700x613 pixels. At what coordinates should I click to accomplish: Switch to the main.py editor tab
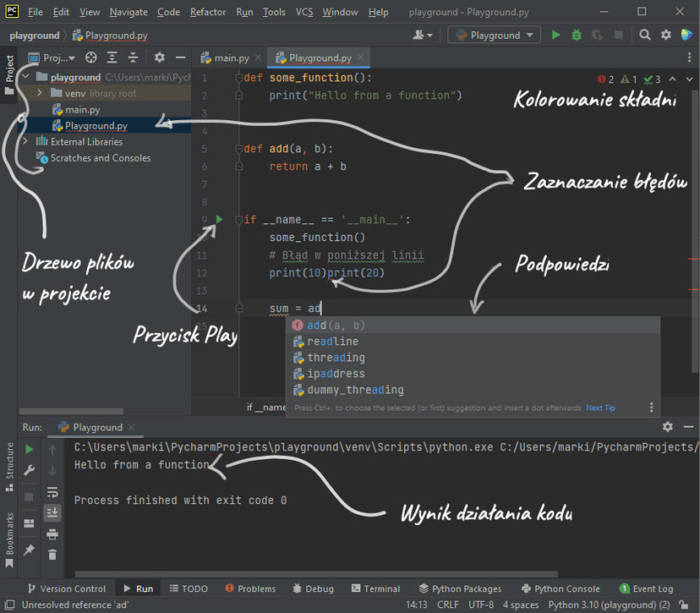(230, 58)
